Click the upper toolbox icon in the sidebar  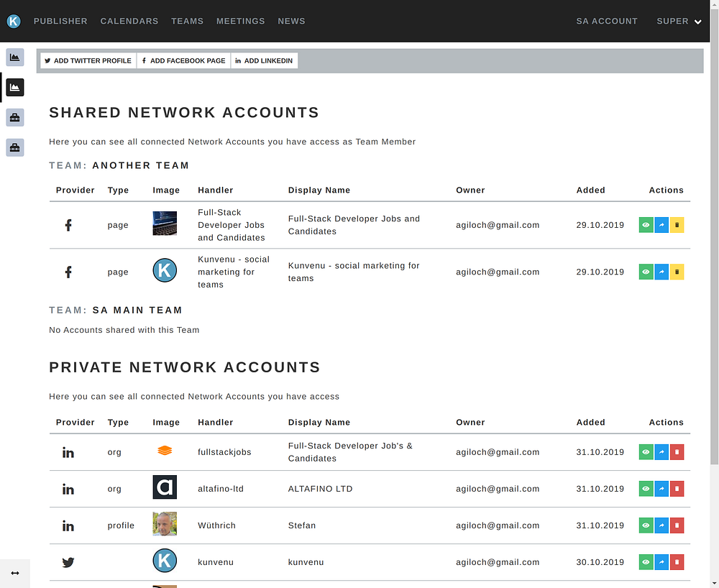pyautogui.click(x=15, y=117)
